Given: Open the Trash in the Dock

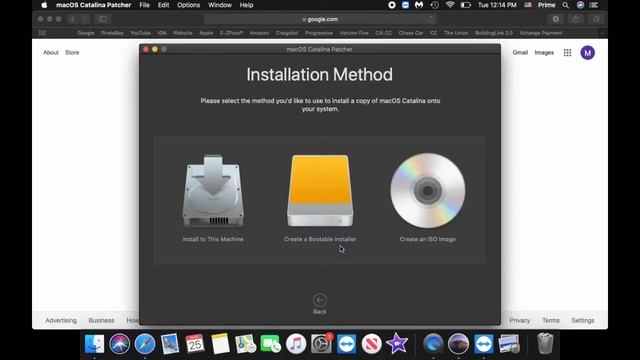Looking at the screenshot, I should click(545, 344).
